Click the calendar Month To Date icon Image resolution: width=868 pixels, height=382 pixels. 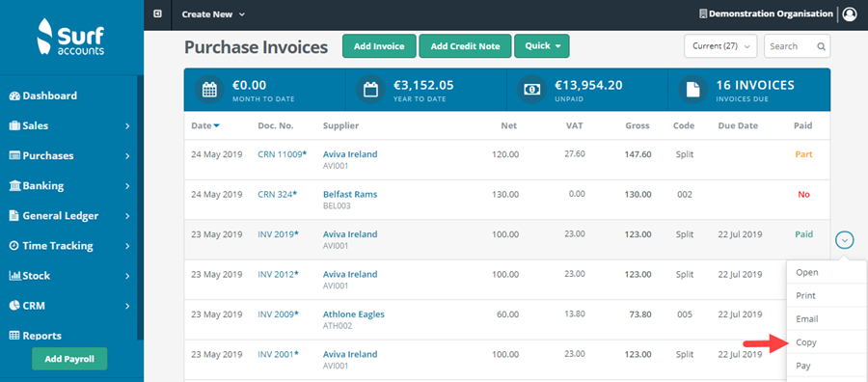point(209,90)
